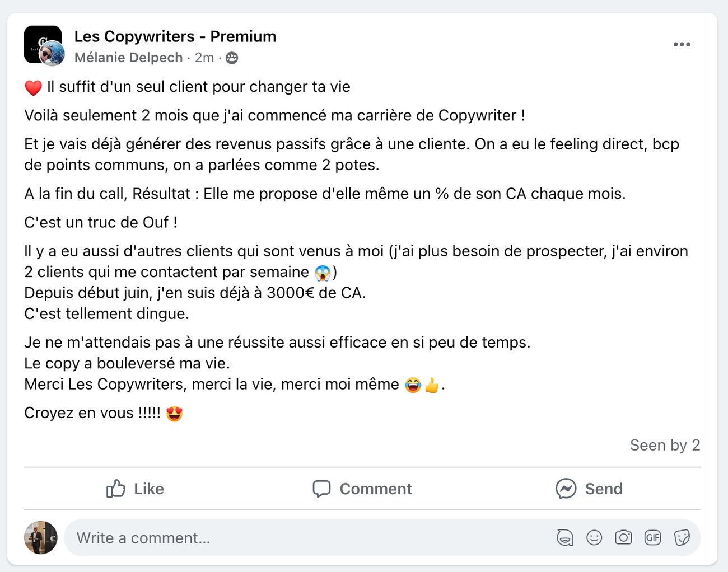
Task: Open the sticker picker in comment box
Action: 682,538
